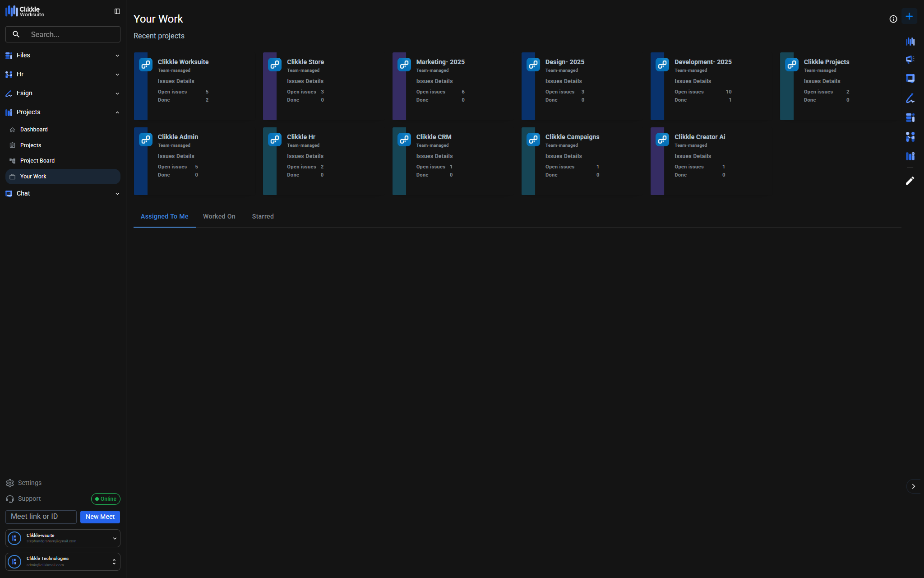This screenshot has width=924, height=578.
Task: Click the white pencil edit icon
Action: (910, 181)
